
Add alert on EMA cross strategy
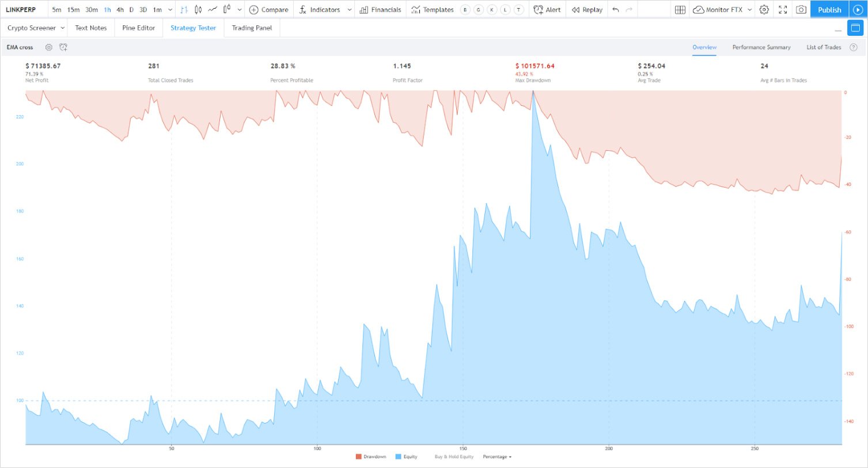63,47
